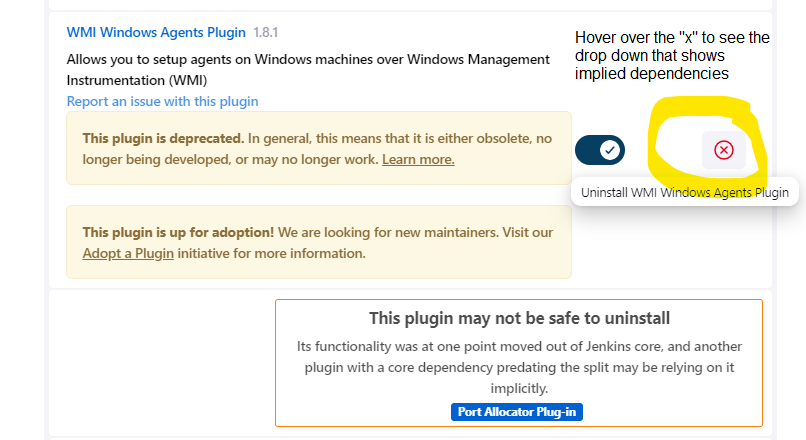
Task: Click Report an issue with this plugin
Action: click(x=162, y=101)
